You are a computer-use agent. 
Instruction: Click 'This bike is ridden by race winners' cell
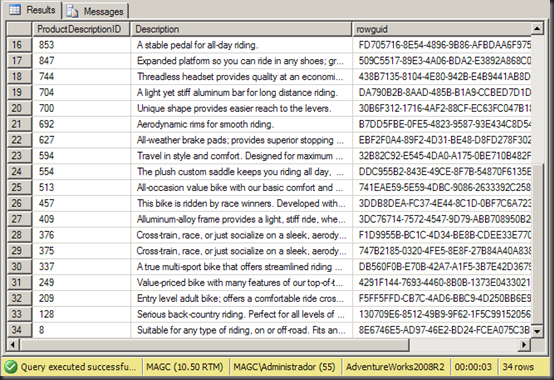(x=241, y=203)
